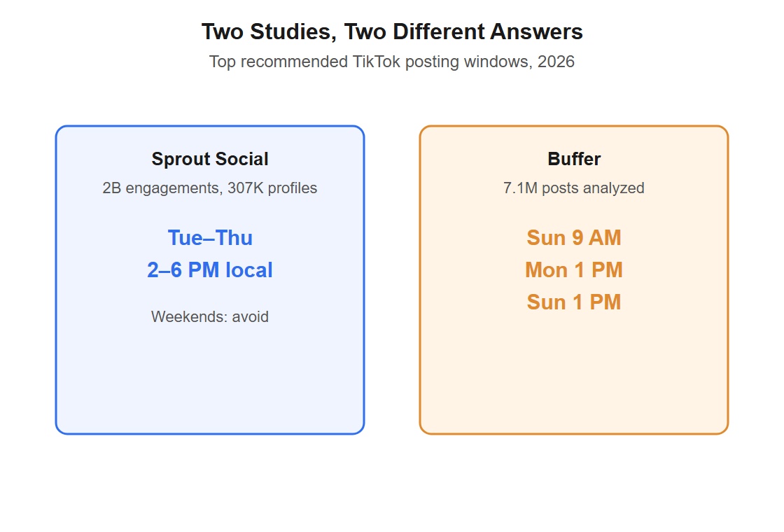Click the blue 'Tue–Thu' text
Screen dimensions: 784x532
[210, 238]
